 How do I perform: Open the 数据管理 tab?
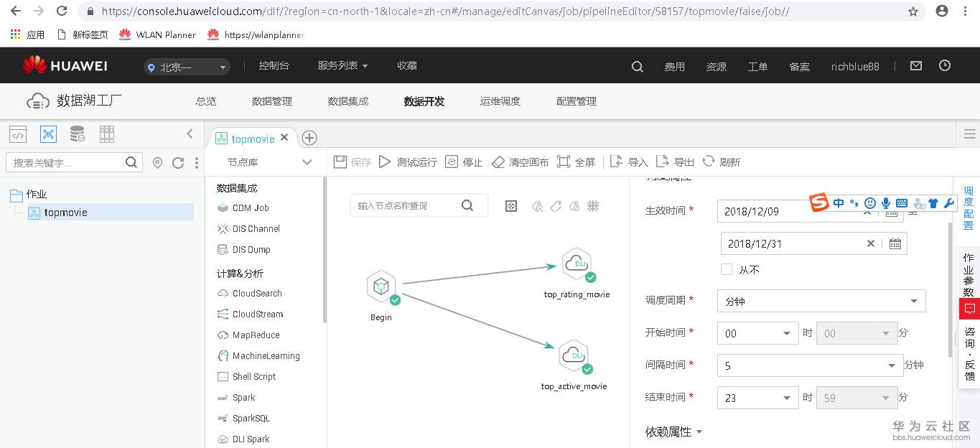pyautogui.click(x=272, y=101)
